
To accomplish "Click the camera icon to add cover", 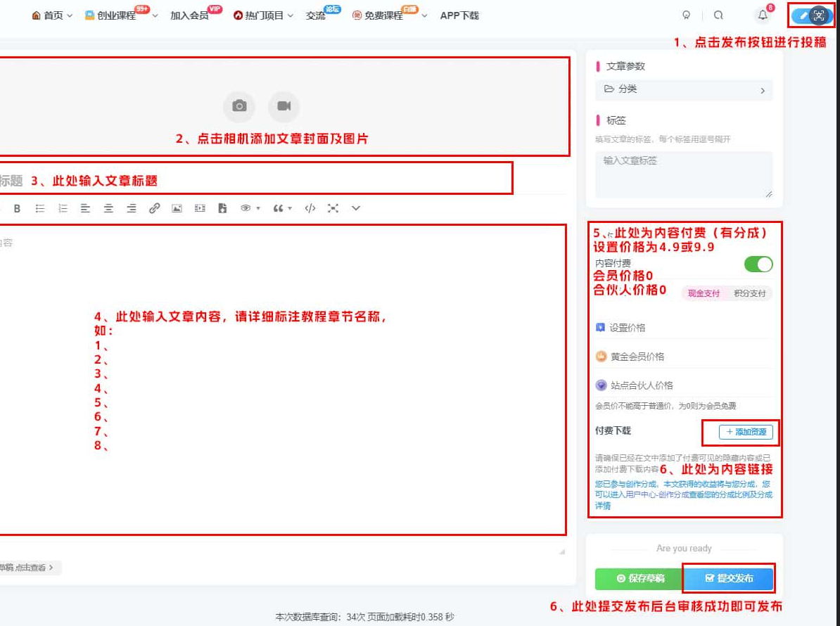I will (239, 106).
